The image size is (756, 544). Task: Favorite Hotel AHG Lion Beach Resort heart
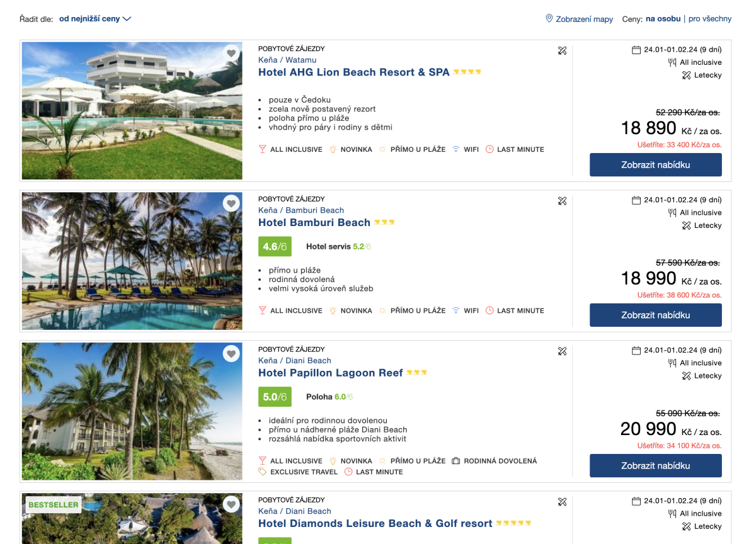[x=231, y=54]
